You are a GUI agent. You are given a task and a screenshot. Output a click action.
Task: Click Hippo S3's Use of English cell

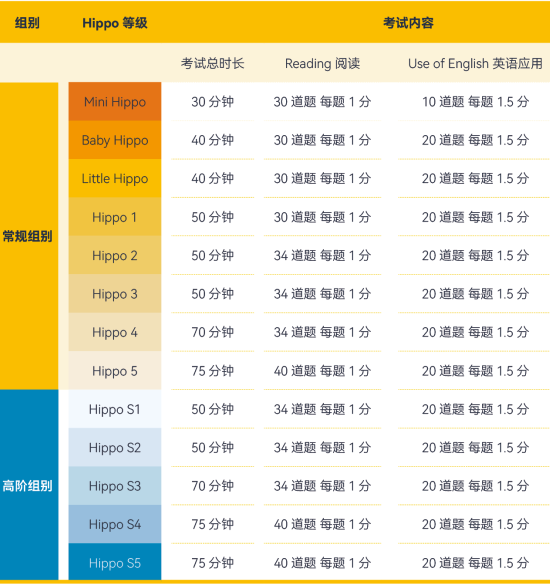tap(476, 486)
